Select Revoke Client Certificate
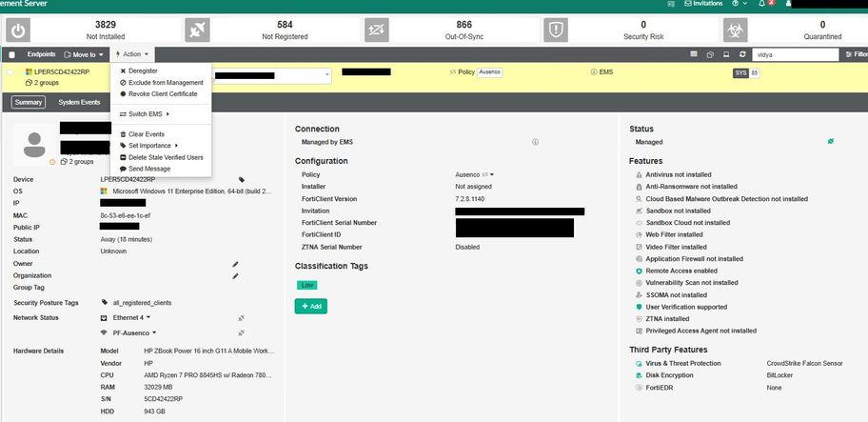The height and width of the screenshot is (422, 868). [x=161, y=94]
